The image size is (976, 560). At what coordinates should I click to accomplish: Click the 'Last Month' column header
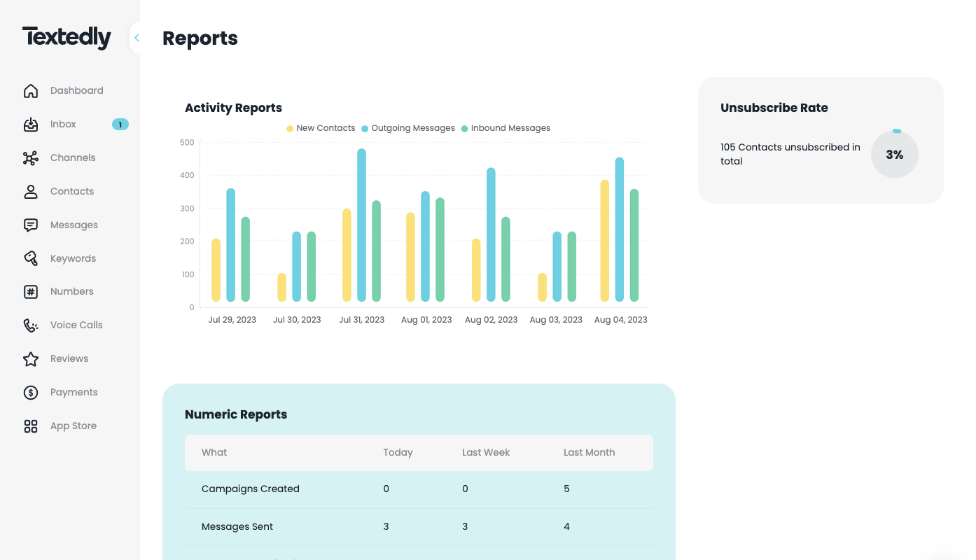click(x=590, y=452)
